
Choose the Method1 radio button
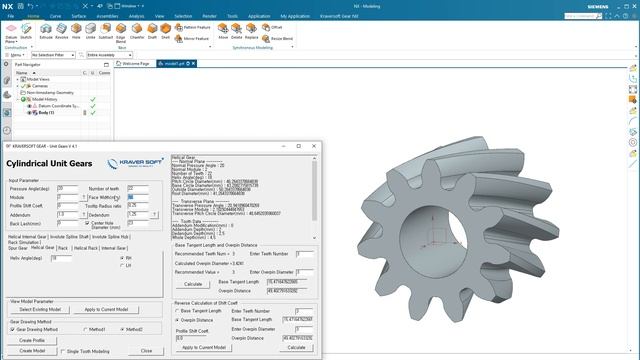(85, 329)
